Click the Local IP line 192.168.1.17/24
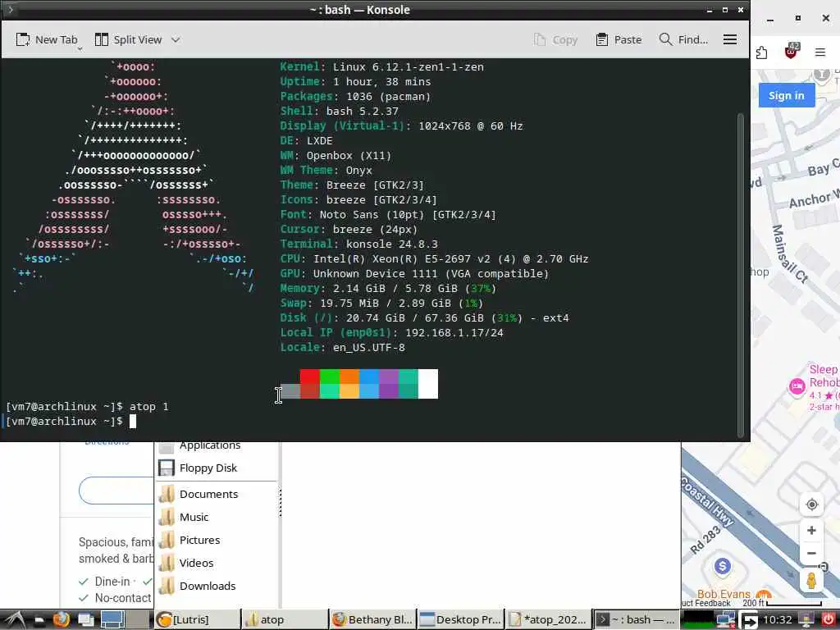840x630 pixels. tap(391, 333)
